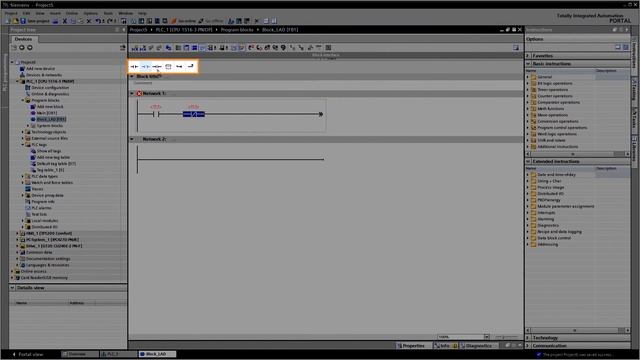
Task: Open the Online menu
Action: pos(72,13)
